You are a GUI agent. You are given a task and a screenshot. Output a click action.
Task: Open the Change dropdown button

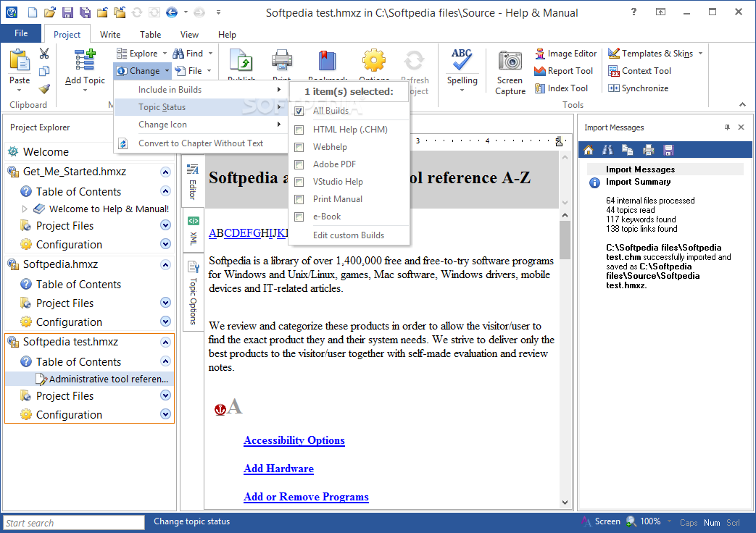coord(143,71)
